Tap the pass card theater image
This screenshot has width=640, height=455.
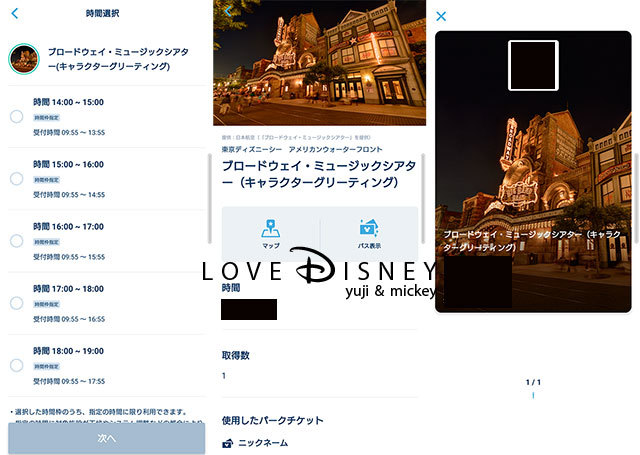click(533, 172)
